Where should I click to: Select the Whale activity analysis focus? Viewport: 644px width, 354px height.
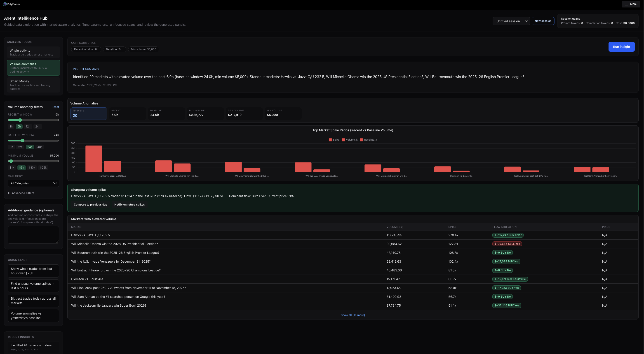pos(33,52)
